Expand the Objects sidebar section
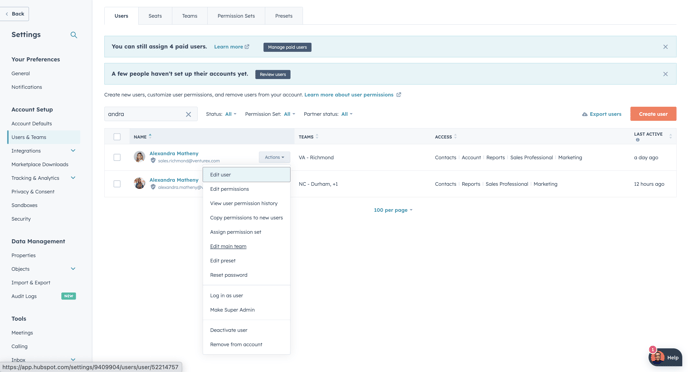The height and width of the screenshot is (372, 688). tap(73, 268)
